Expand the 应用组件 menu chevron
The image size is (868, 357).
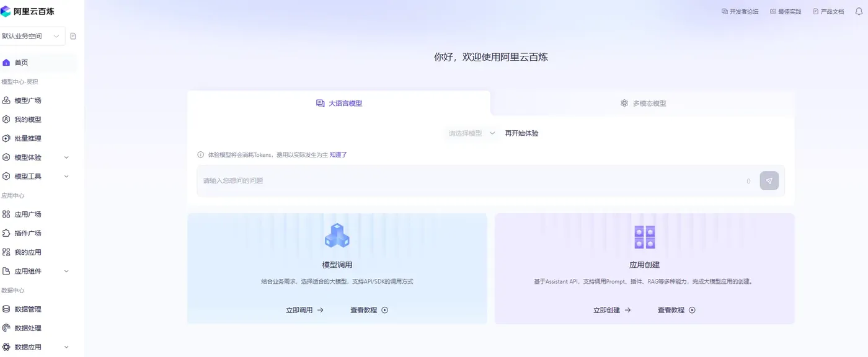pos(66,271)
